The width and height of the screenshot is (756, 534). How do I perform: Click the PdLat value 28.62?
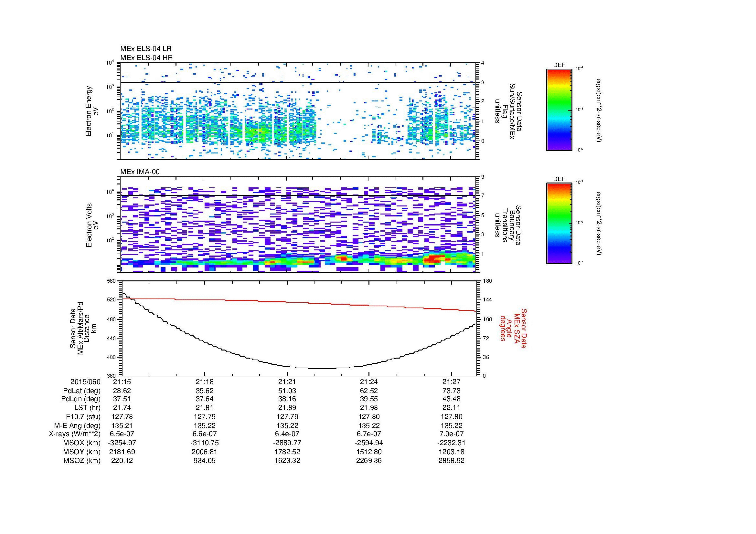click(122, 391)
